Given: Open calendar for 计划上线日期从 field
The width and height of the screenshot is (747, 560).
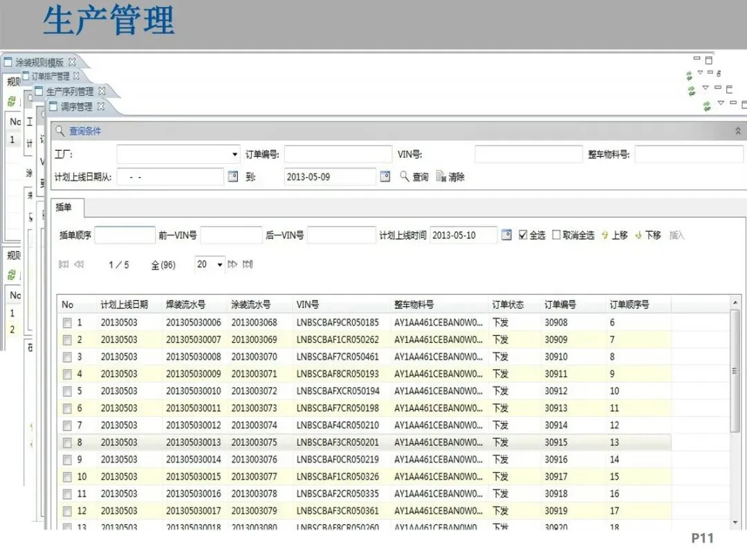Looking at the screenshot, I should [x=233, y=177].
